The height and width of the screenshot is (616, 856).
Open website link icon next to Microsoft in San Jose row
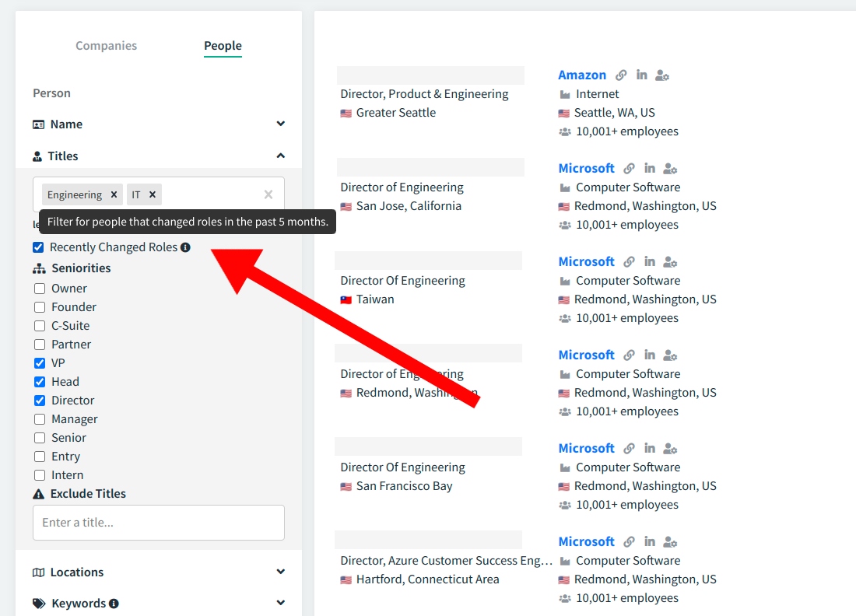point(630,168)
